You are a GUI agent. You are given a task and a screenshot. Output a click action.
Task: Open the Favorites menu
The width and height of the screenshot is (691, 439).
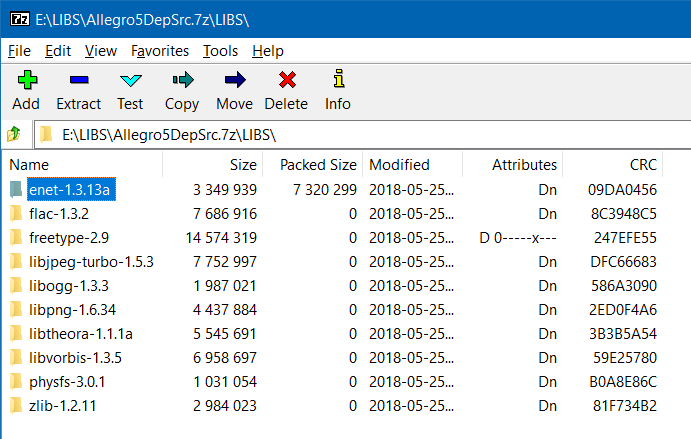point(160,51)
